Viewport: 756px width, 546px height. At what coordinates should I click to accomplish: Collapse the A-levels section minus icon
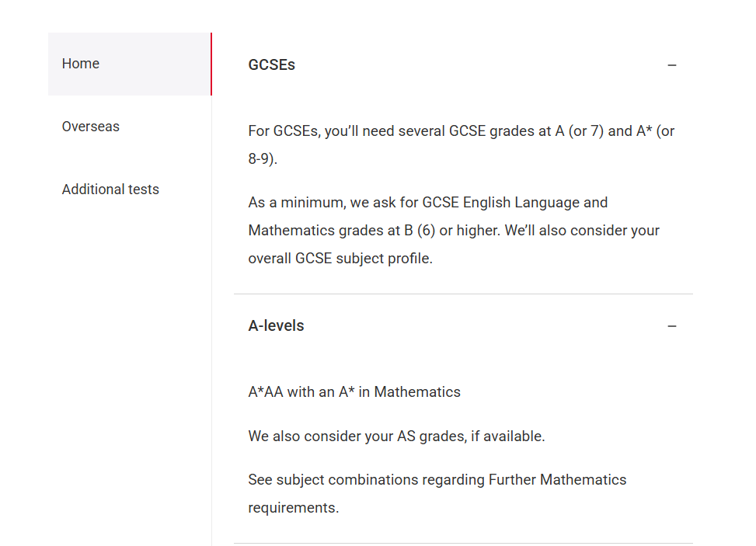(671, 326)
